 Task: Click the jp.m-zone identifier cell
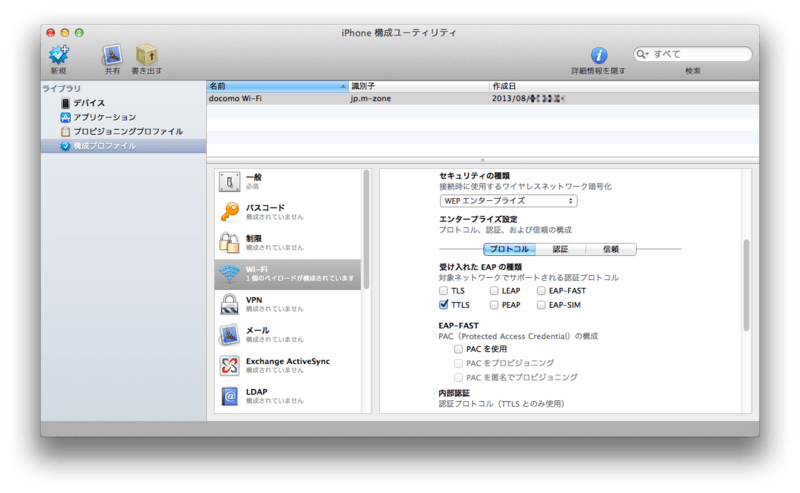(371, 98)
